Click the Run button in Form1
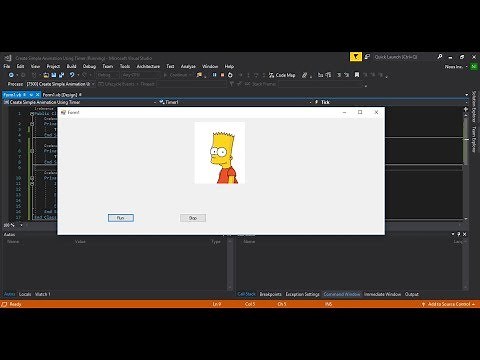 (121, 218)
